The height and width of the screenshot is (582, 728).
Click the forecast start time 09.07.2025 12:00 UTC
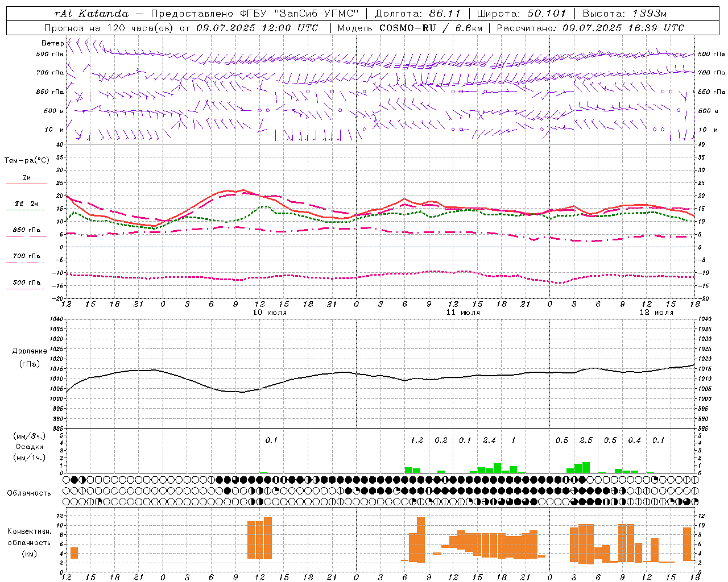(x=257, y=28)
